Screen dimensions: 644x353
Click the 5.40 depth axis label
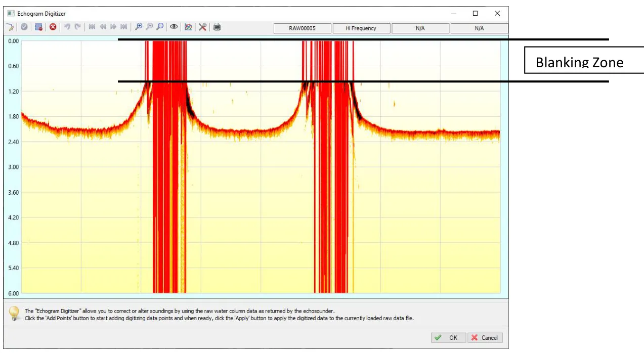point(13,268)
